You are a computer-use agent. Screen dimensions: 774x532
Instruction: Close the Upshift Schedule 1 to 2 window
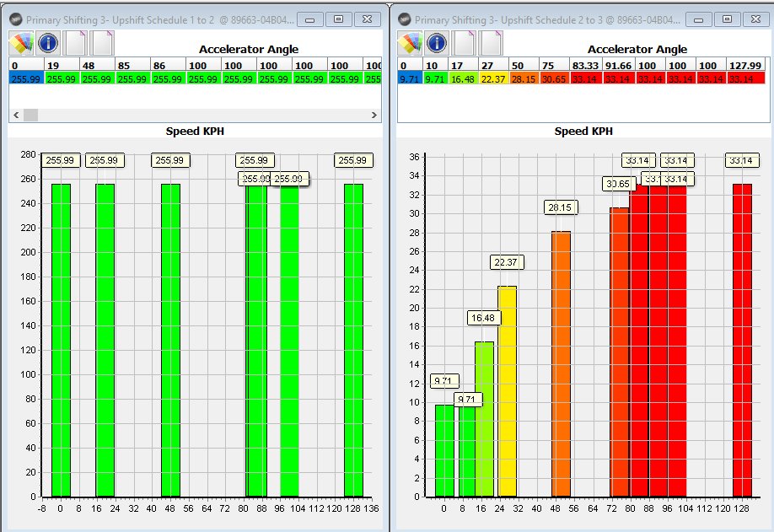(x=368, y=19)
